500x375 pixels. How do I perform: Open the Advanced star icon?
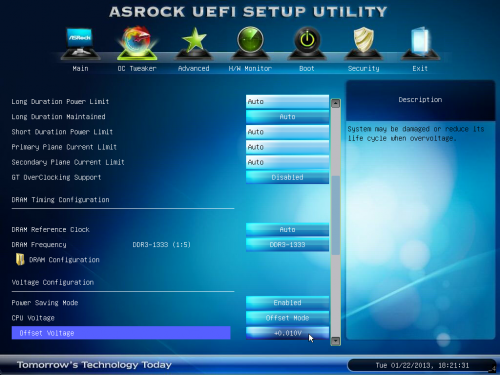(x=194, y=43)
